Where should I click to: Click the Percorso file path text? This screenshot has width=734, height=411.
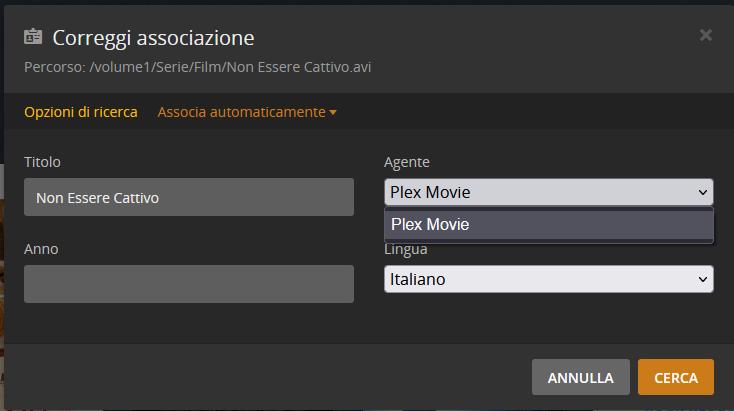(198, 67)
